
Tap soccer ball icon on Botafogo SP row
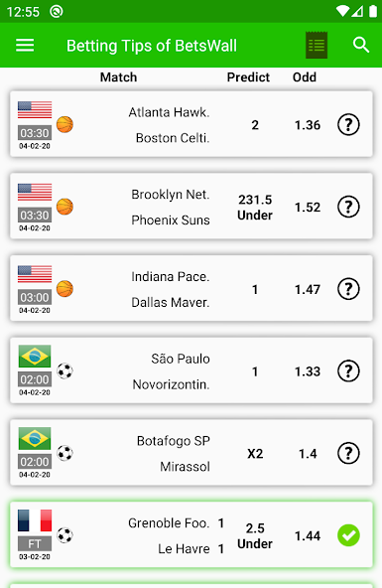[64, 453]
